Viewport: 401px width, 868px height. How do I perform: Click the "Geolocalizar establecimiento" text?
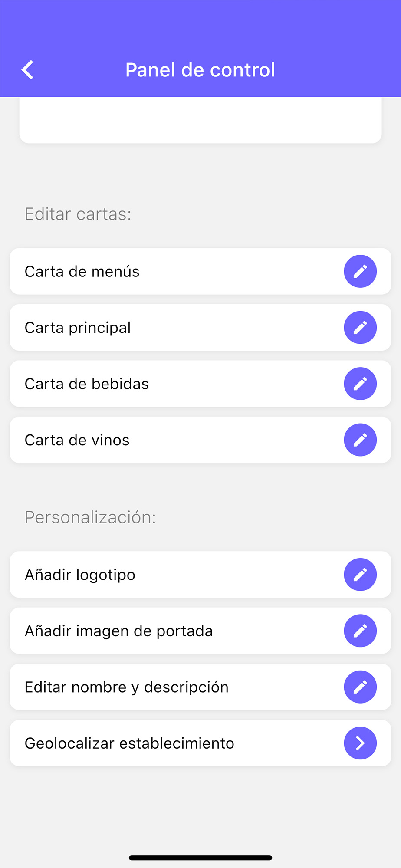point(130,743)
